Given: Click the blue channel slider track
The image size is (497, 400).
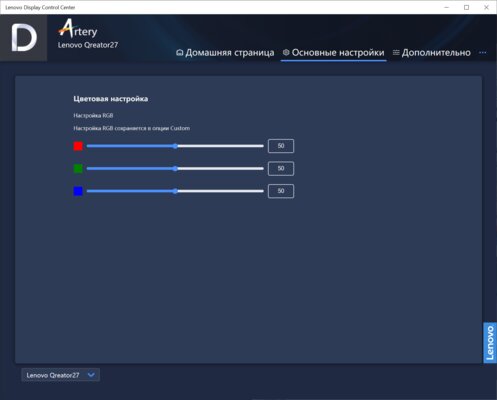Looking at the screenshot, I should coord(175,191).
